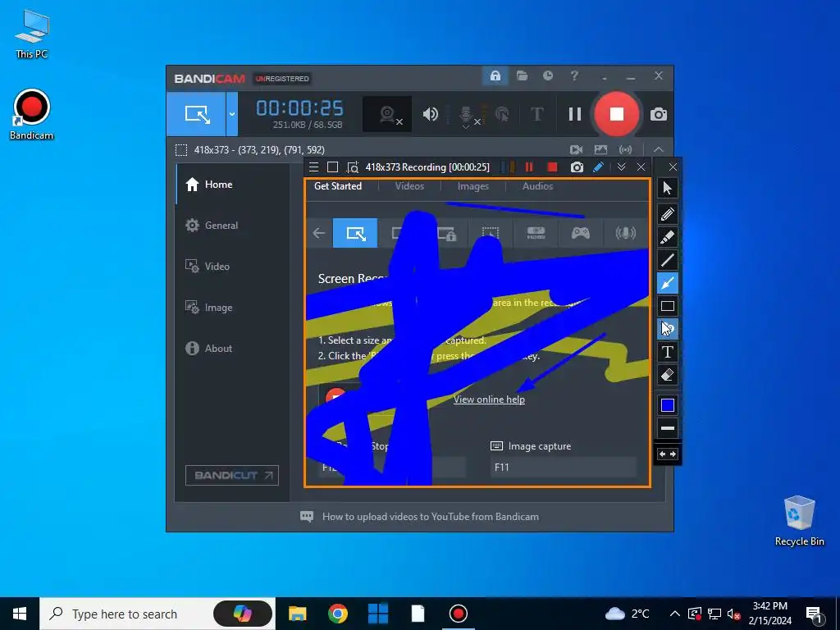
Task: Click the large red Stop recording button
Action: tap(617, 114)
